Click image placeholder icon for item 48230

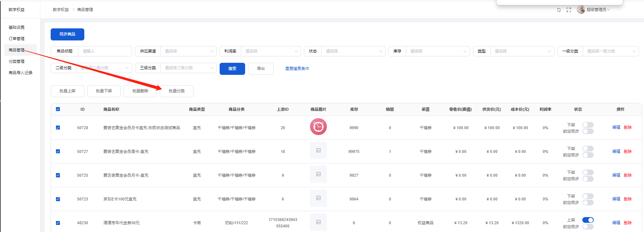[x=318, y=222]
